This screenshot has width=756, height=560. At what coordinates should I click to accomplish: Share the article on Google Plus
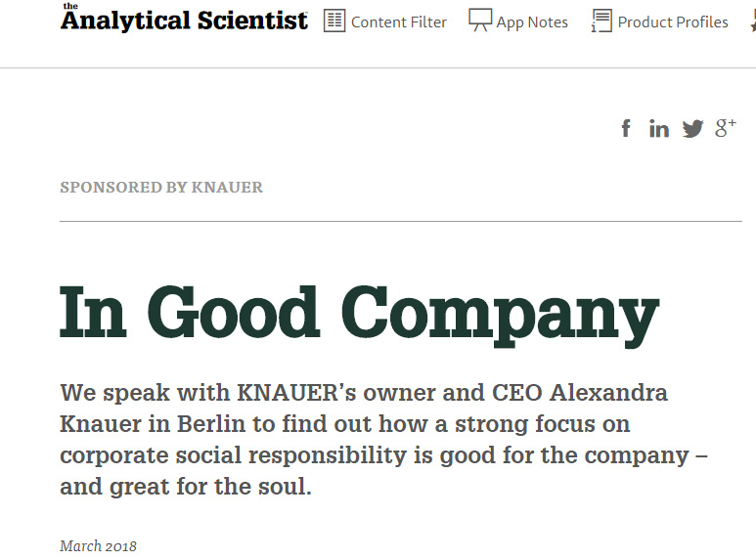[x=725, y=128]
